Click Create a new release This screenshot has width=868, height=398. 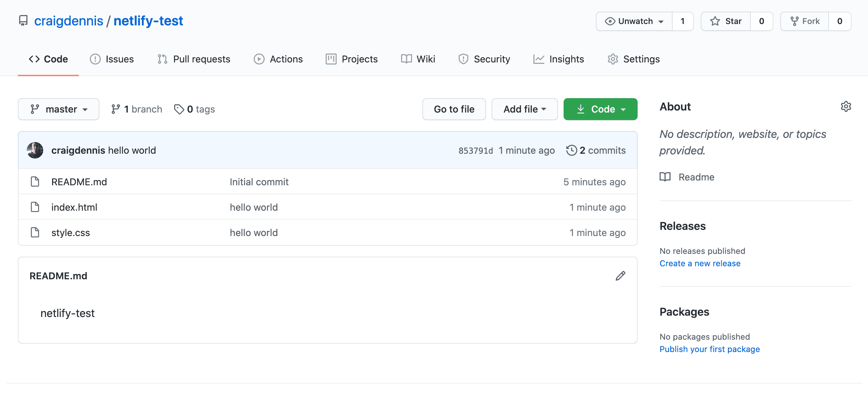pyautogui.click(x=700, y=263)
